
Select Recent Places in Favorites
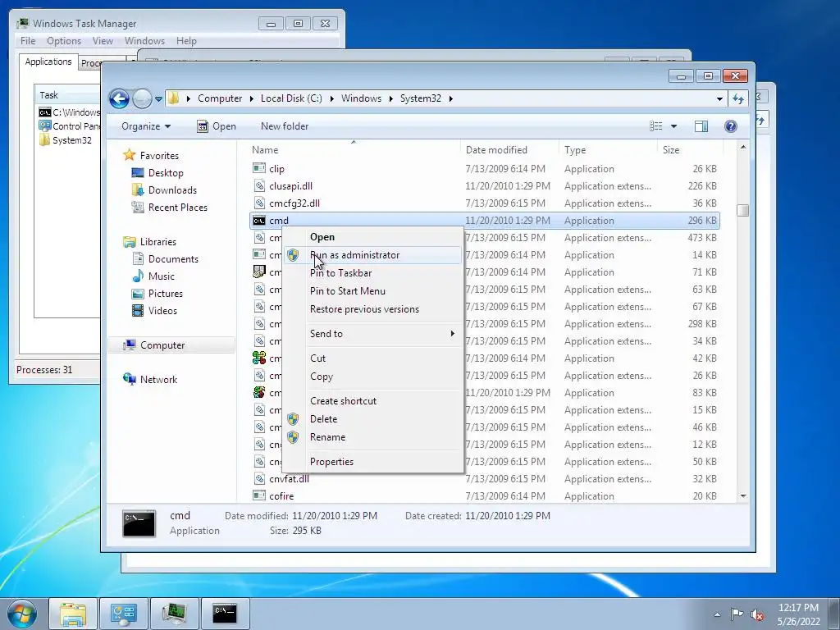pyautogui.click(x=177, y=208)
